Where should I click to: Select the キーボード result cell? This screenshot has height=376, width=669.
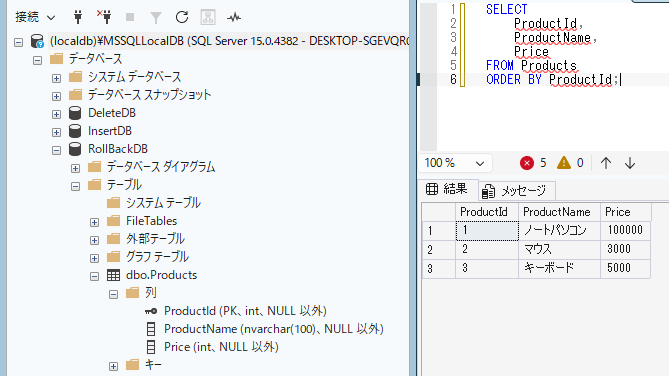click(x=559, y=268)
